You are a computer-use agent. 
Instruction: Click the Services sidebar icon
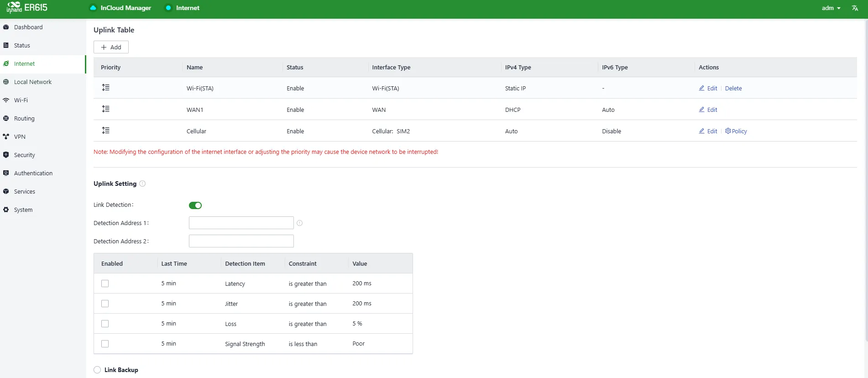[x=6, y=191]
